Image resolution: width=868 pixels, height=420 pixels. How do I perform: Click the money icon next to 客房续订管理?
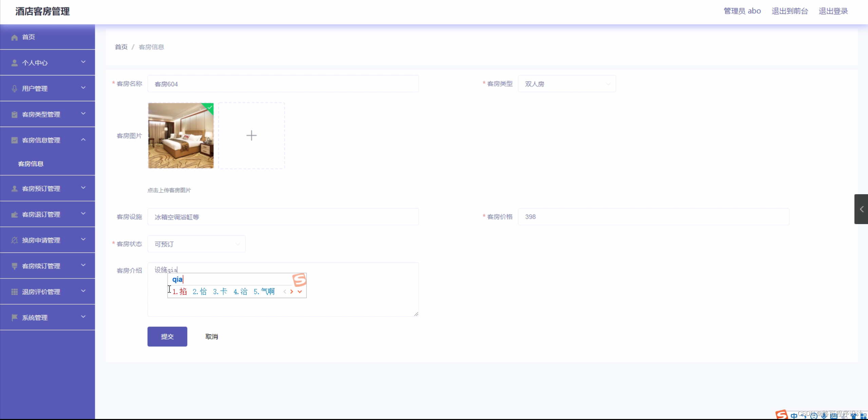pos(14,266)
